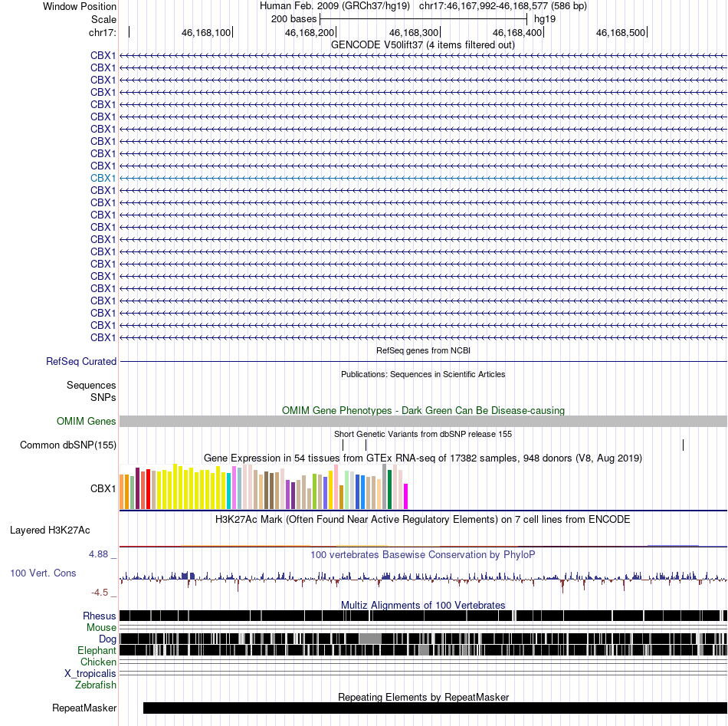The height and width of the screenshot is (726, 728).
Task: Click 'Publications: Sequences in Scientific Articles' heading
Action: click(x=423, y=374)
